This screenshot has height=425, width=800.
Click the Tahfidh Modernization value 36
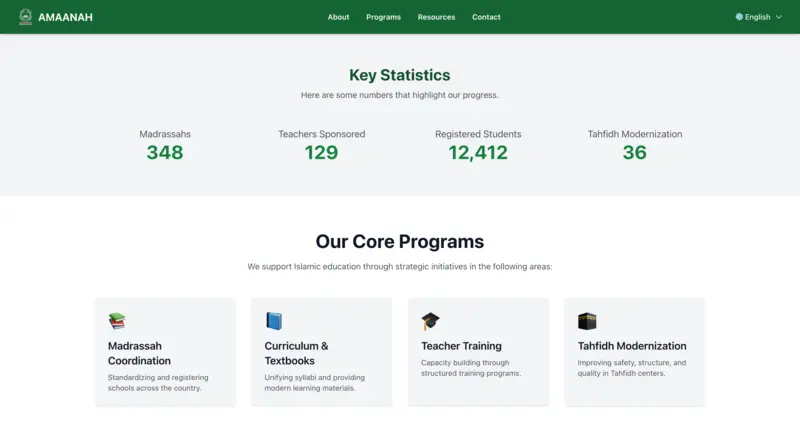tap(635, 153)
